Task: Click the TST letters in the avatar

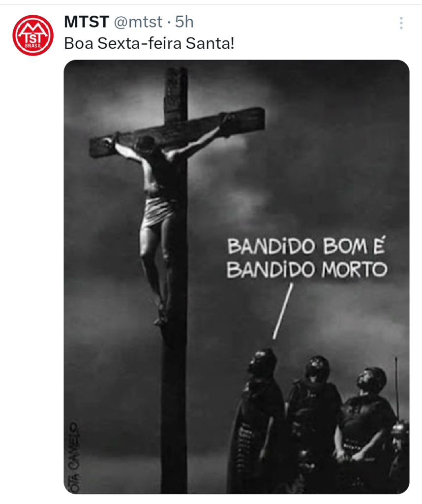Action: click(33, 37)
